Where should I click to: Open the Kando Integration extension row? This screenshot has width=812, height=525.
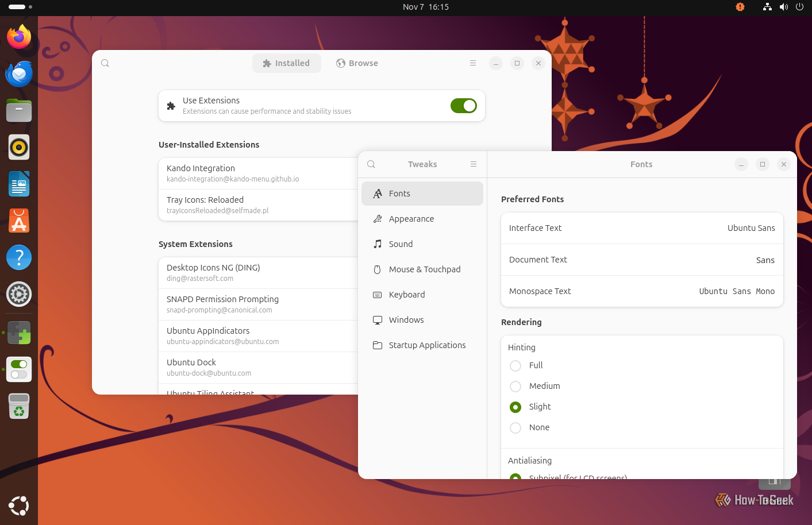point(259,173)
